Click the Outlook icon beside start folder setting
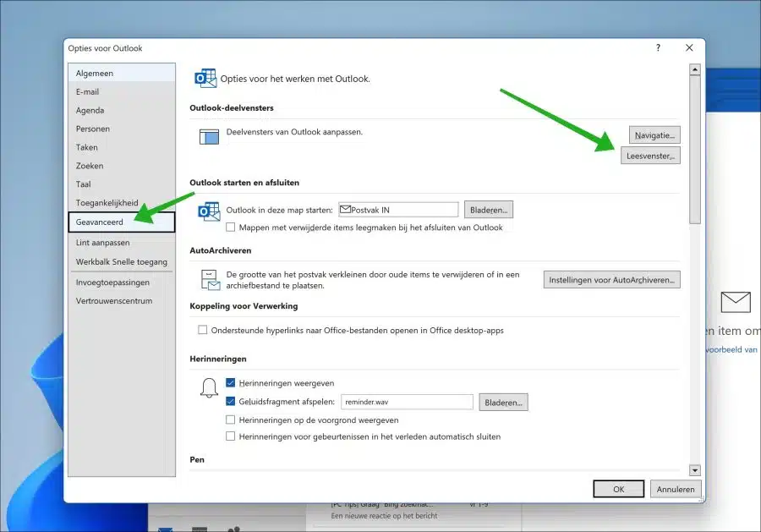 pyautogui.click(x=209, y=211)
